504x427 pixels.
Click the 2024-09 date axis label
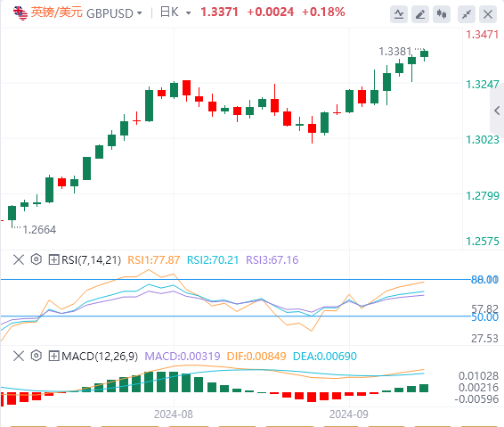tap(349, 415)
